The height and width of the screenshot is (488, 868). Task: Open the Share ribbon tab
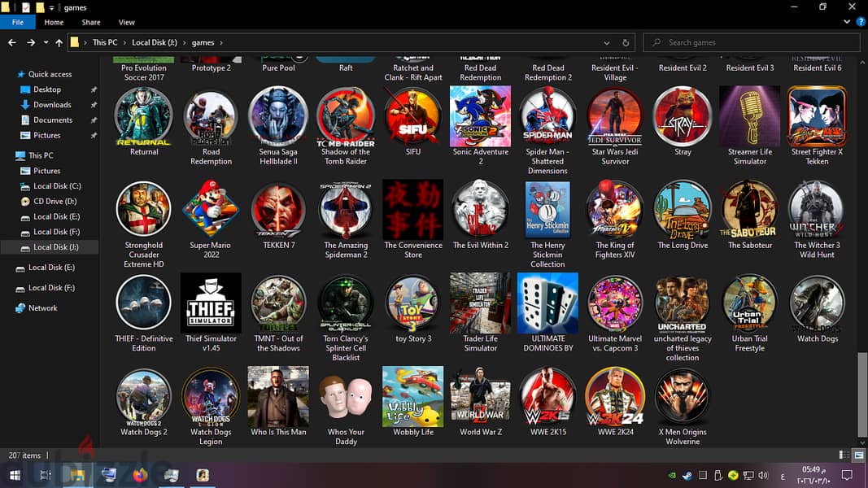pos(91,22)
